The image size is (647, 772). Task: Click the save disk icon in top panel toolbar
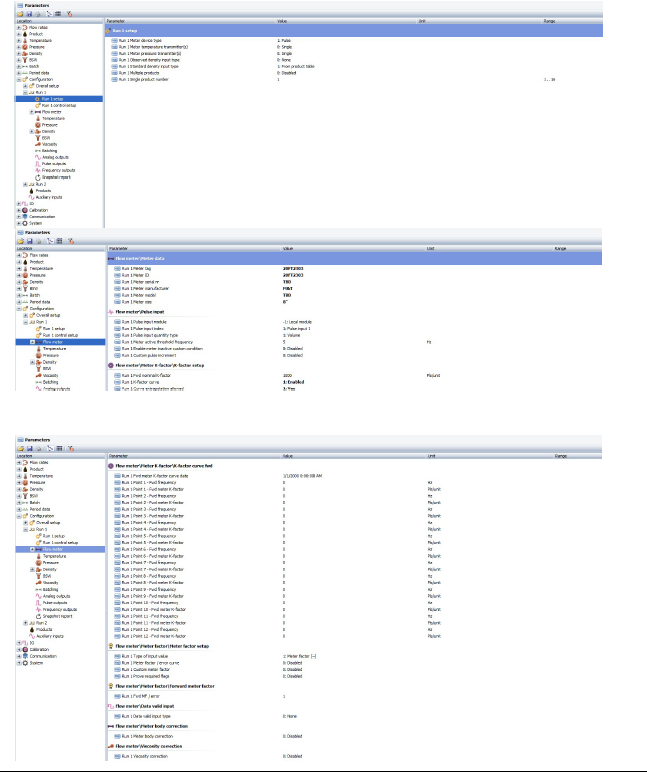tap(29, 14)
